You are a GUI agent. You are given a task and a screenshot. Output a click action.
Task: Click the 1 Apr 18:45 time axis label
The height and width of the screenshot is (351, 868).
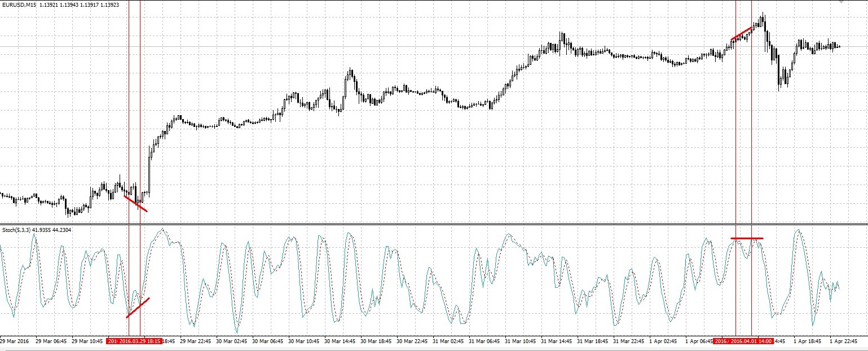coord(808,341)
